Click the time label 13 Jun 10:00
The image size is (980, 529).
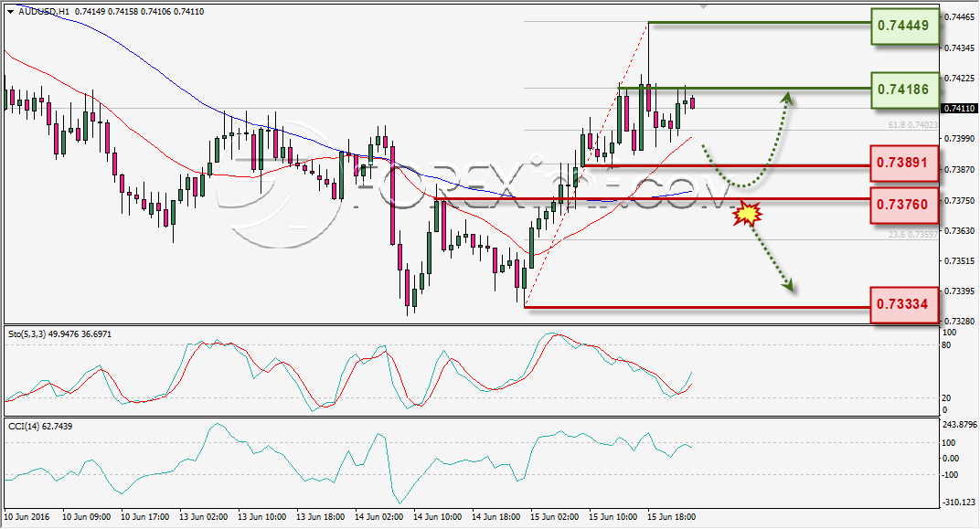[x=261, y=517]
